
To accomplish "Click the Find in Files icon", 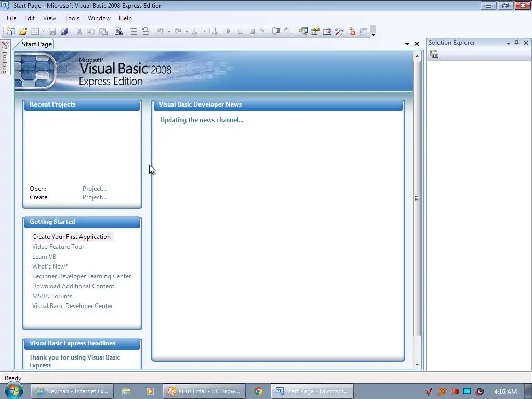I will coord(118,31).
